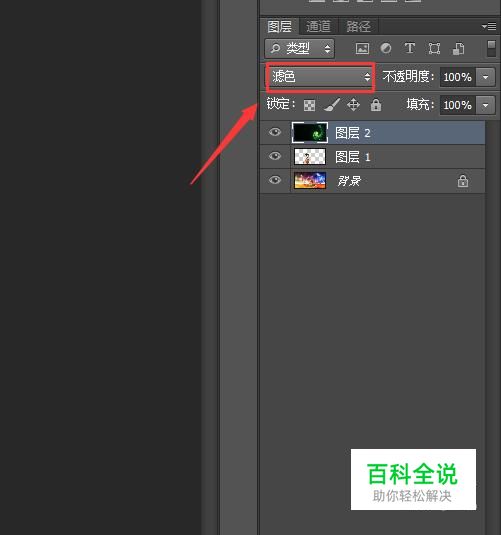The image size is (501, 535).
Task: Select the 背景 layer thumbnail
Action: 310,180
